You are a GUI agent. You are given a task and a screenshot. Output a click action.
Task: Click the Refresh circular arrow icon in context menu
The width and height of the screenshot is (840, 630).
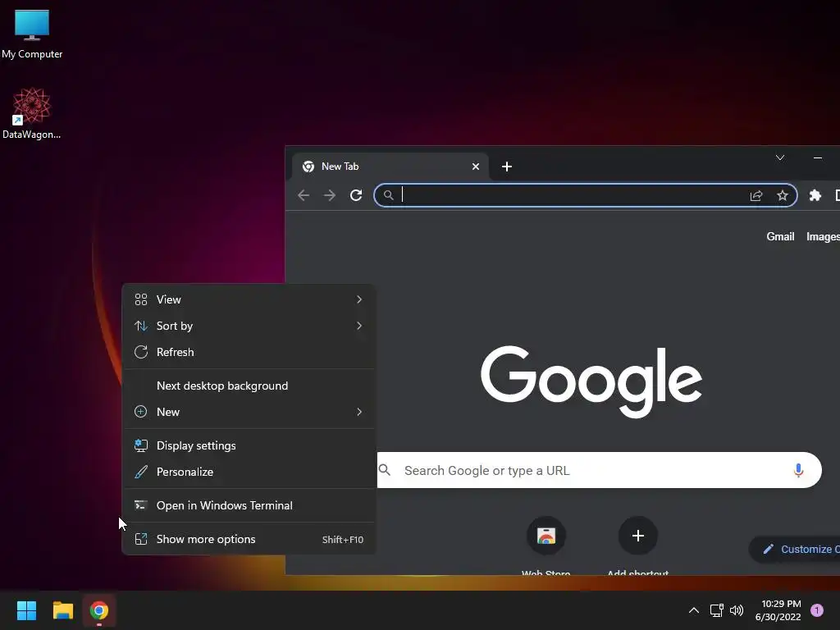pyautogui.click(x=141, y=352)
